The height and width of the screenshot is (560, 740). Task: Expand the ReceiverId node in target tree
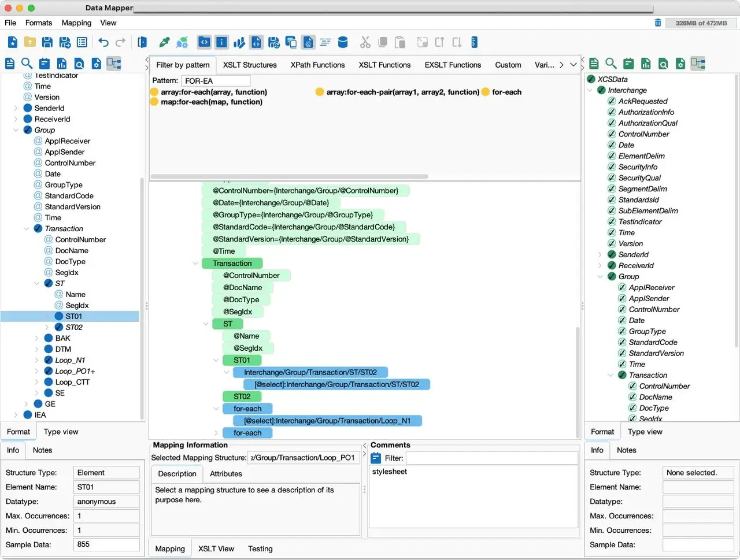tap(600, 266)
